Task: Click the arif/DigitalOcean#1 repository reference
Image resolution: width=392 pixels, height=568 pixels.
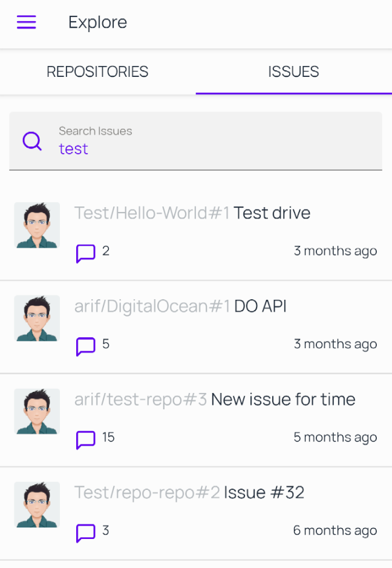Action: (152, 306)
